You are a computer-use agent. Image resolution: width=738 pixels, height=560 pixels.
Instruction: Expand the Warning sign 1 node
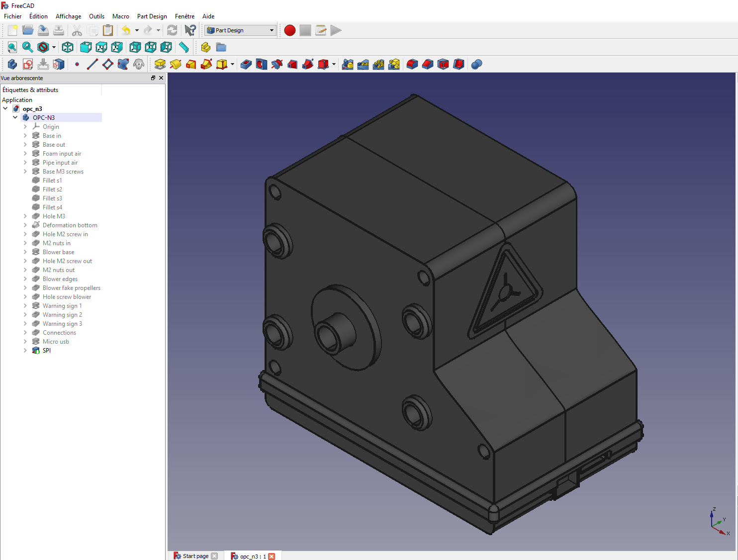point(25,305)
